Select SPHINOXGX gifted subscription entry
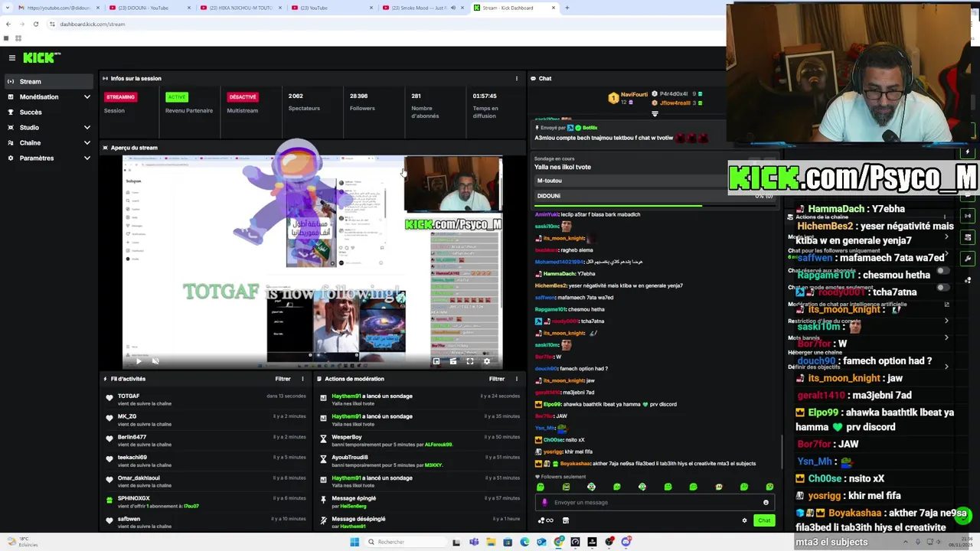 [206, 502]
